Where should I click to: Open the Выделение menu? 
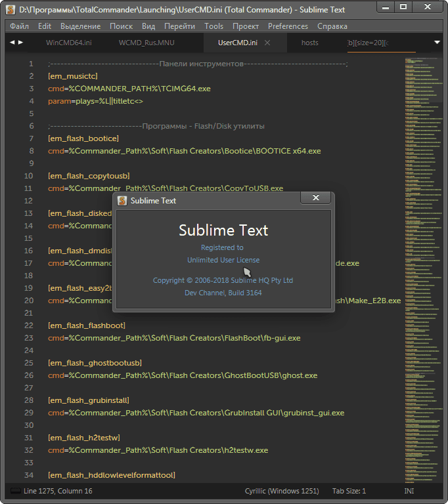[x=80, y=26]
